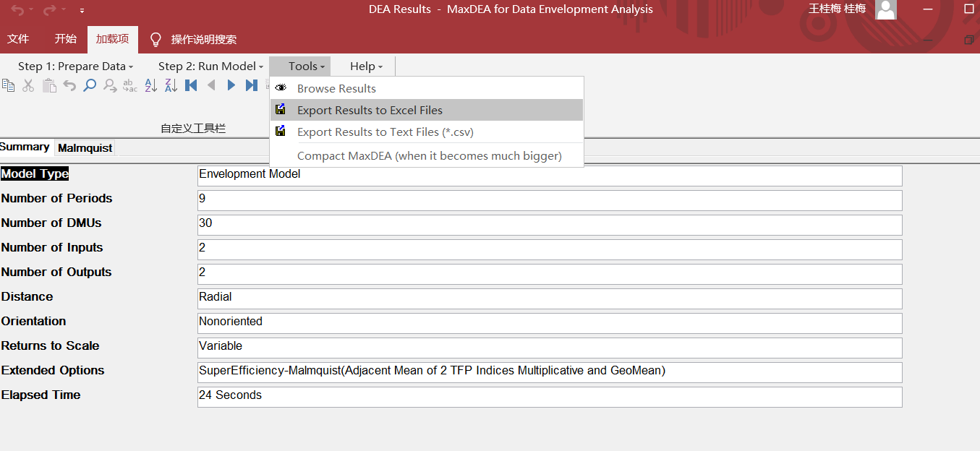Open the 开始 ribbon tab

point(65,39)
